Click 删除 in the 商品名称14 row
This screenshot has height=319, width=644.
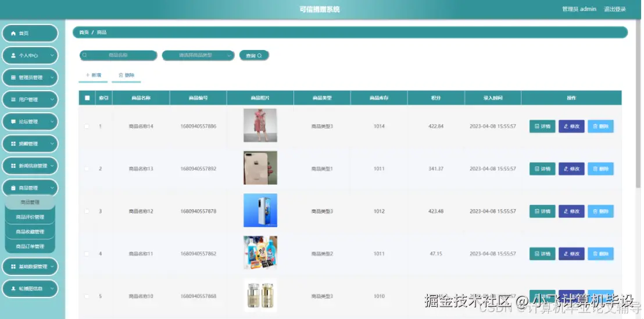click(x=600, y=127)
